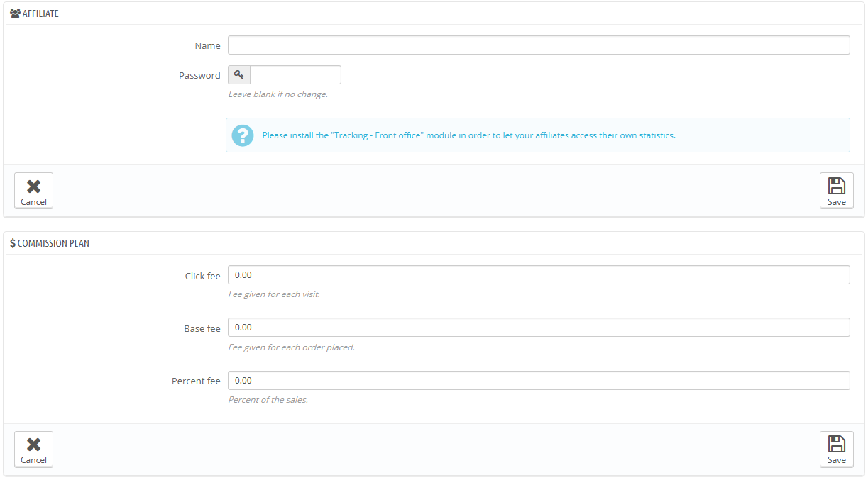This screenshot has width=868, height=480.
Task: Cancel the Commission Plan panel
Action: [33, 450]
